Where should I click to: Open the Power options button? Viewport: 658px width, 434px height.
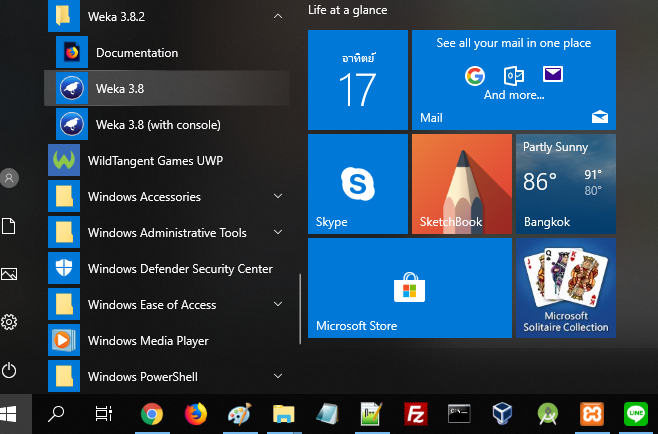point(9,370)
